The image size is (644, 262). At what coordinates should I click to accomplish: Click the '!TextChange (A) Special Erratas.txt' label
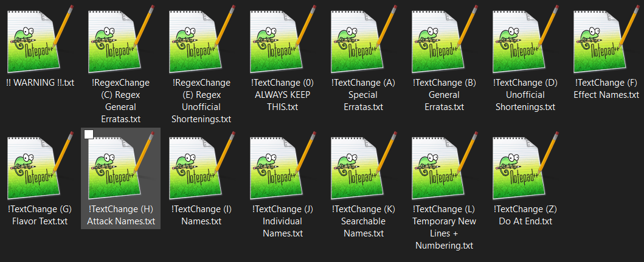(363, 95)
